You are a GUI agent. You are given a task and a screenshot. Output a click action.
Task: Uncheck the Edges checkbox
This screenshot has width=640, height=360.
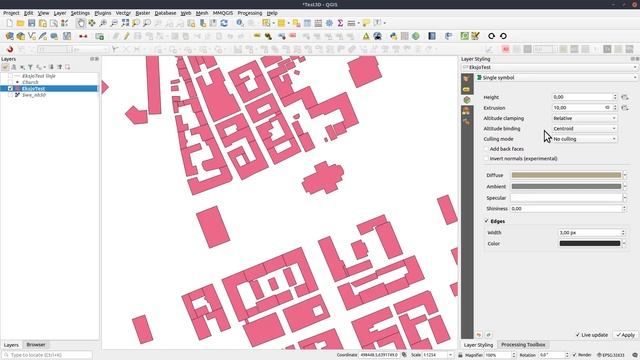click(x=487, y=221)
